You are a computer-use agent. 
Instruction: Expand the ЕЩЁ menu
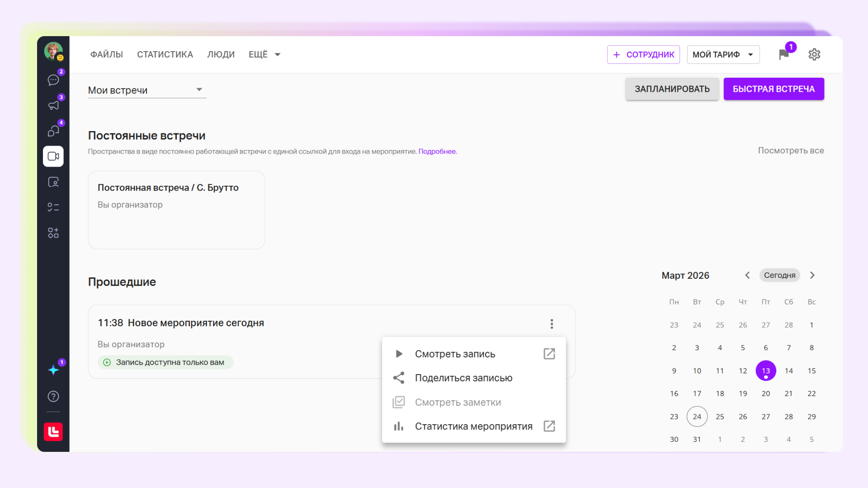[x=264, y=55]
